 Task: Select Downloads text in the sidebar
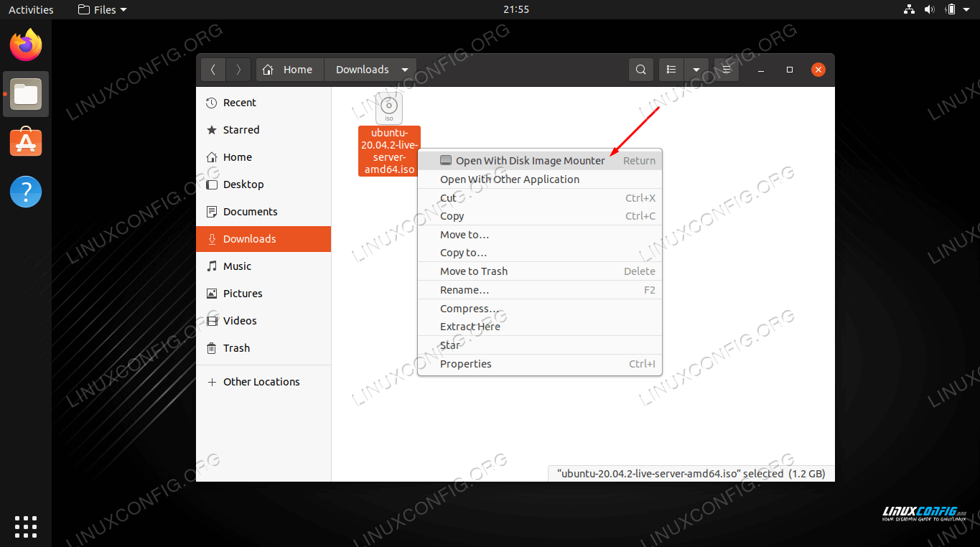coord(250,239)
